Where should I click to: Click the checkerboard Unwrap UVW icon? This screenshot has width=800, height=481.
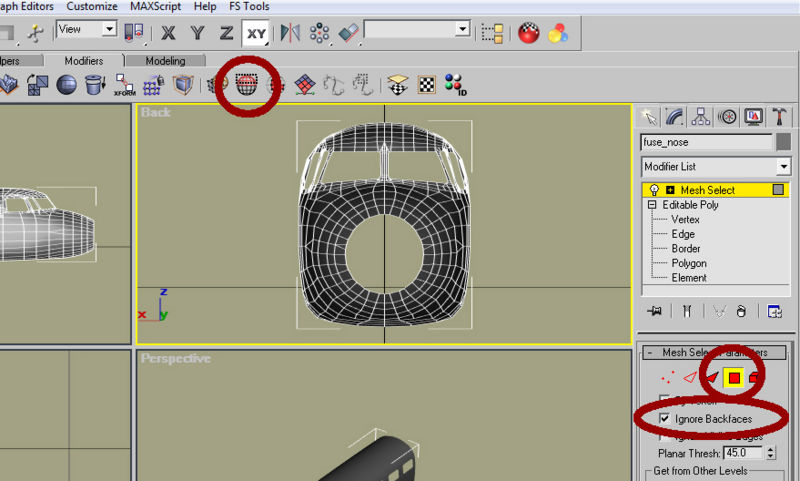point(427,85)
